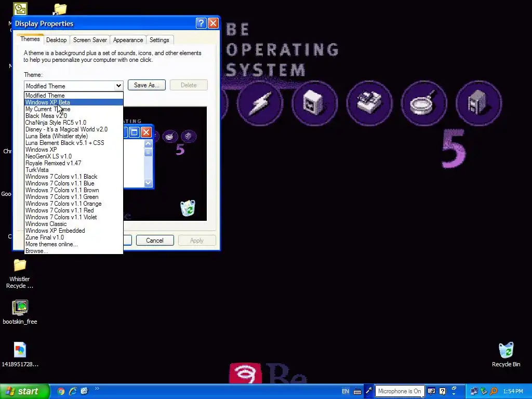Choose Modified Theme in the list
The width and height of the screenshot is (532, 399).
click(x=74, y=96)
